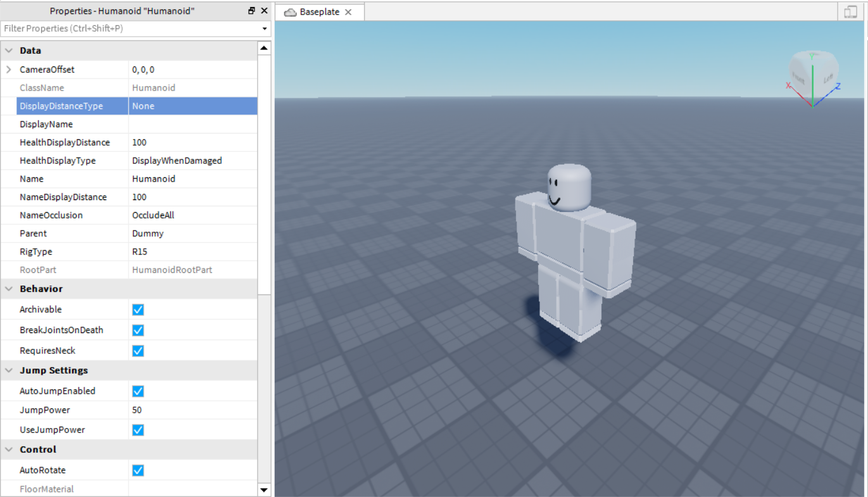Select the FloorMaterial property label

point(47,489)
